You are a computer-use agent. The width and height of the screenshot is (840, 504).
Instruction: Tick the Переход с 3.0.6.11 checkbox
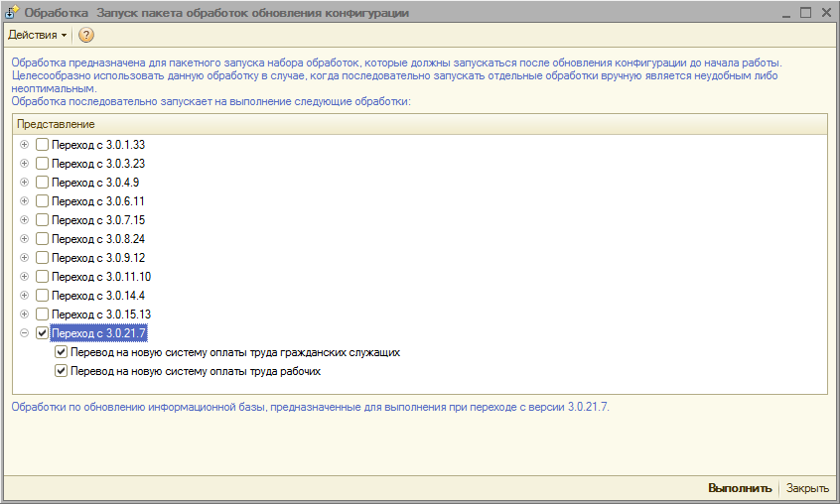point(42,200)
